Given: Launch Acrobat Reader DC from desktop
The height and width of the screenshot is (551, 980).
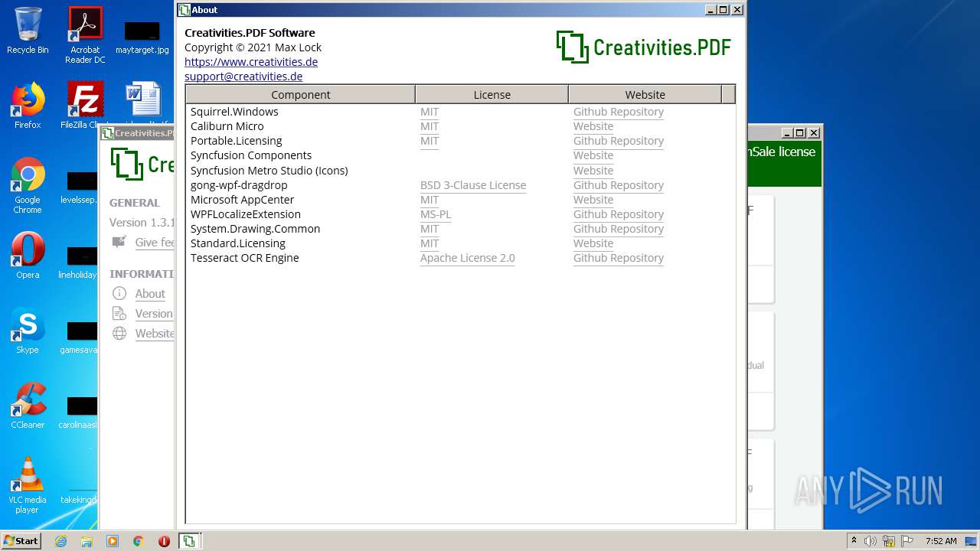Looking at the screenshot, I should [85, 35].
